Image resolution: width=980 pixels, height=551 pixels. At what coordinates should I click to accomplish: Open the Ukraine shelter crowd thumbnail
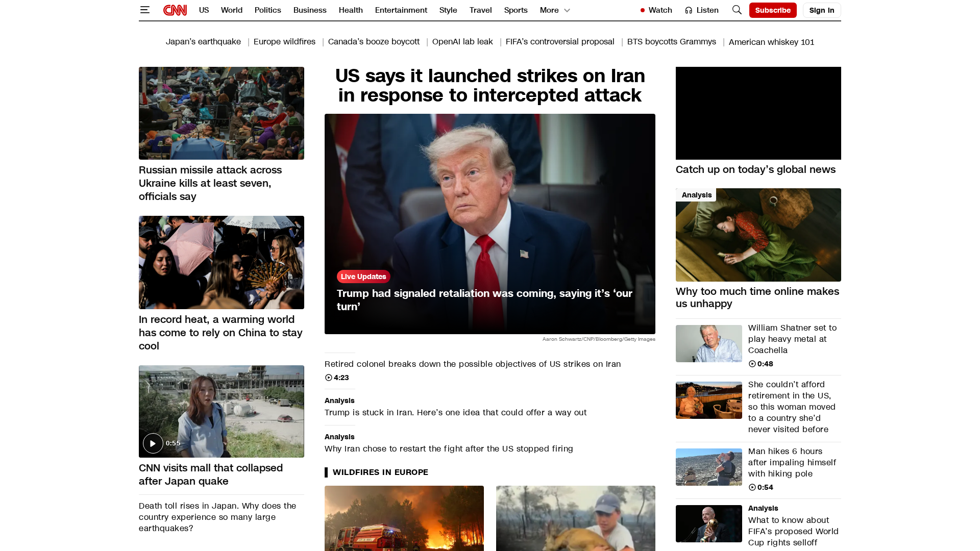coord(222,113)
